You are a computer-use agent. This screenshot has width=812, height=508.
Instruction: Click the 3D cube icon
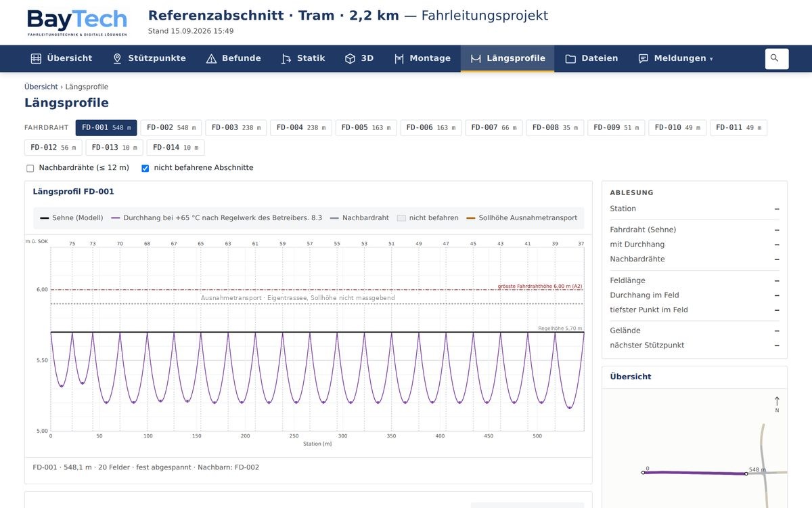click(x=350, y=58)
